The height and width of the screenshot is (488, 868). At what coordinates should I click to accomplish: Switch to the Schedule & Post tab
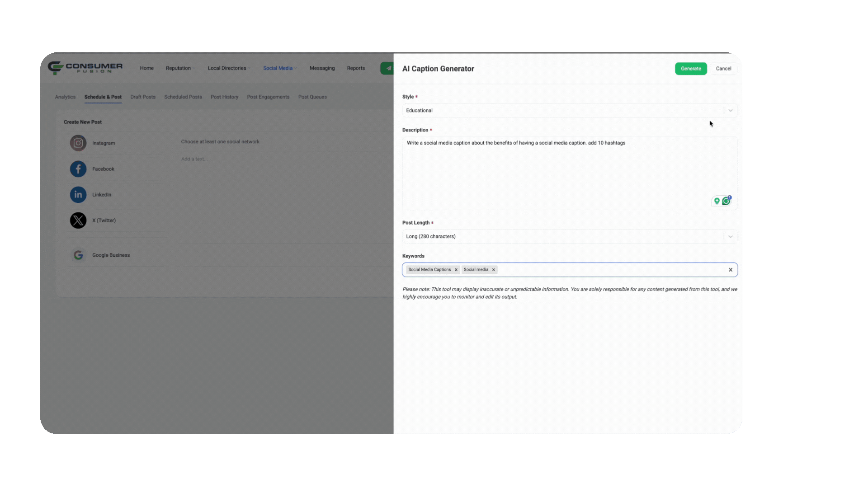[103, 97]
